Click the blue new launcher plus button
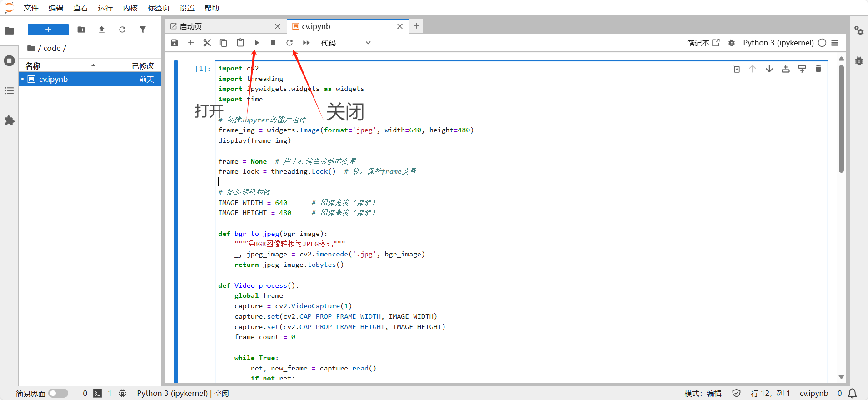 pyautogui.click(x=48, y=30)
